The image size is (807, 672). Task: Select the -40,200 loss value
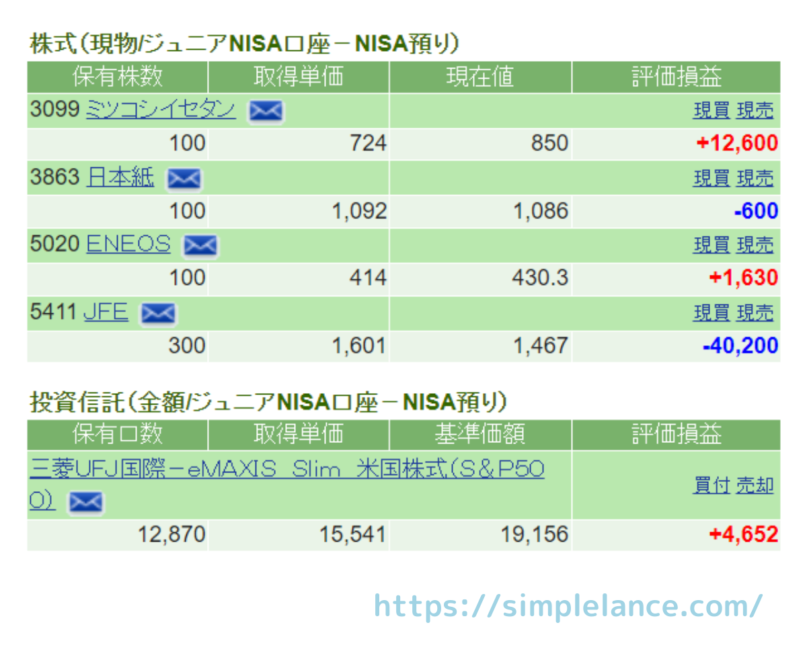[740, 345]
